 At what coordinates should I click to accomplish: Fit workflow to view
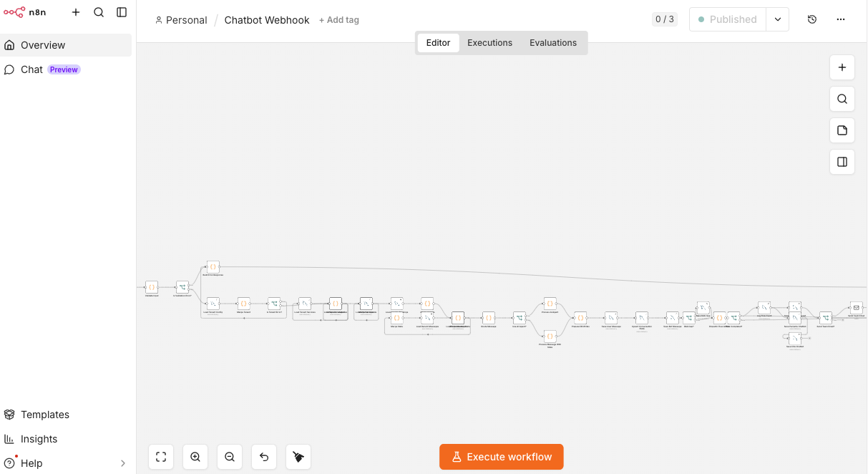(161, 457)
